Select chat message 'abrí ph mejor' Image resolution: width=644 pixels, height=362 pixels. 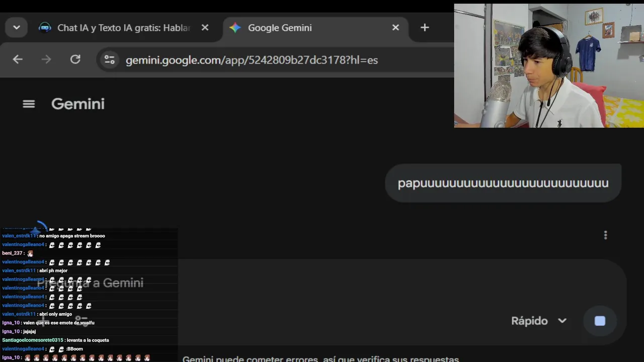point(53,270)
